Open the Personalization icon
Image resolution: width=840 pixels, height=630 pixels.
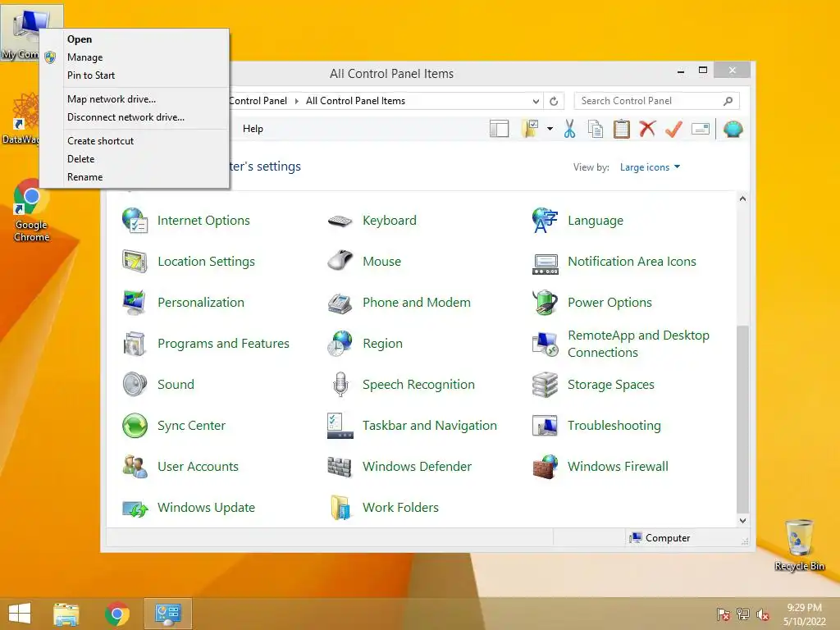click(x=135, y=303)
